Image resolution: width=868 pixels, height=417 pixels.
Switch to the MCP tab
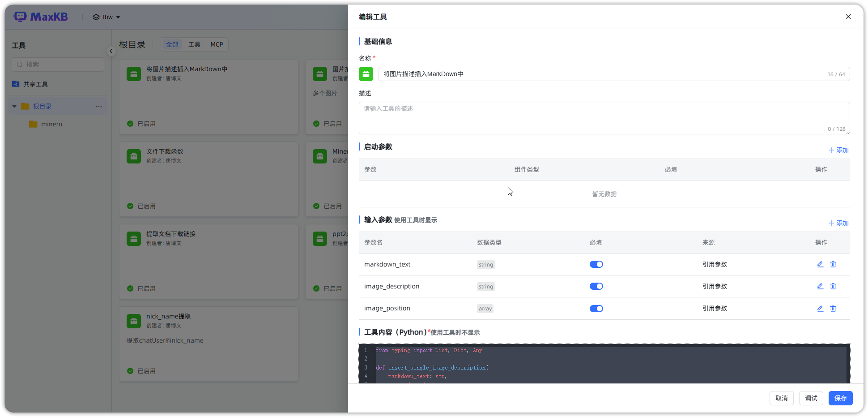pyautogui.click(x=217, y=44)
